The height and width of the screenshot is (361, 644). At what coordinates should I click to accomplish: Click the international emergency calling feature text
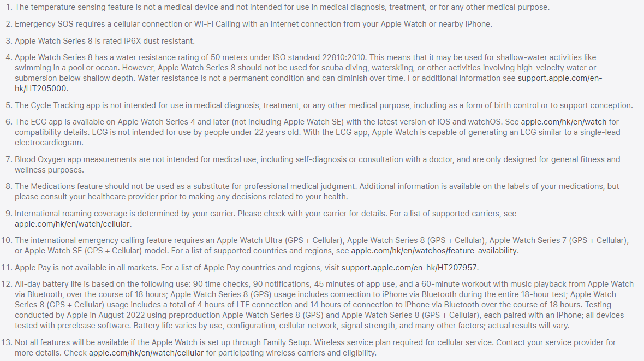(x=321, y=245)
